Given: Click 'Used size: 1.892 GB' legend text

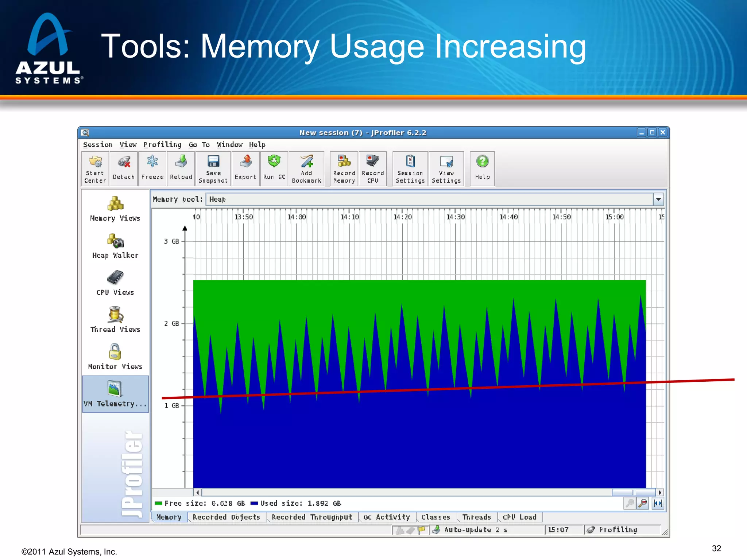Looking at the screenshot, I should tap(301, 503).
